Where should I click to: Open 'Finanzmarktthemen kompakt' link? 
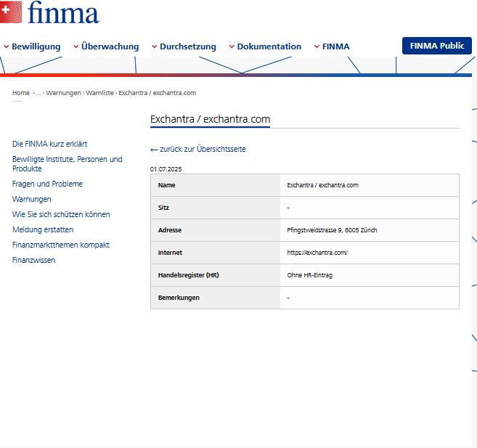coord(61,245)
